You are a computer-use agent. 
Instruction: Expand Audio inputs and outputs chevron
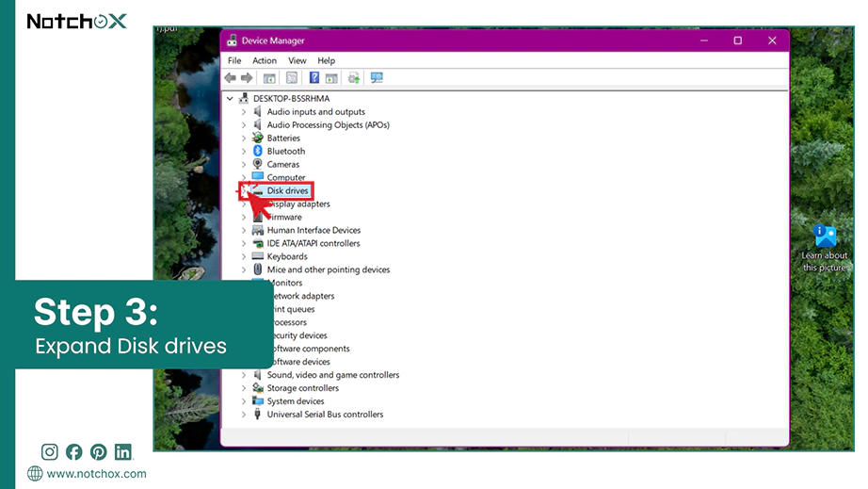244,112
